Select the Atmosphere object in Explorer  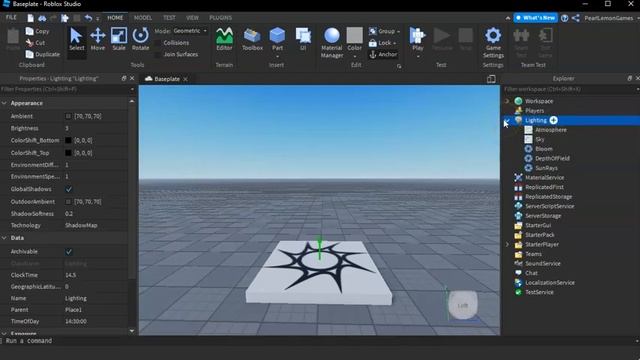(550, 130)
